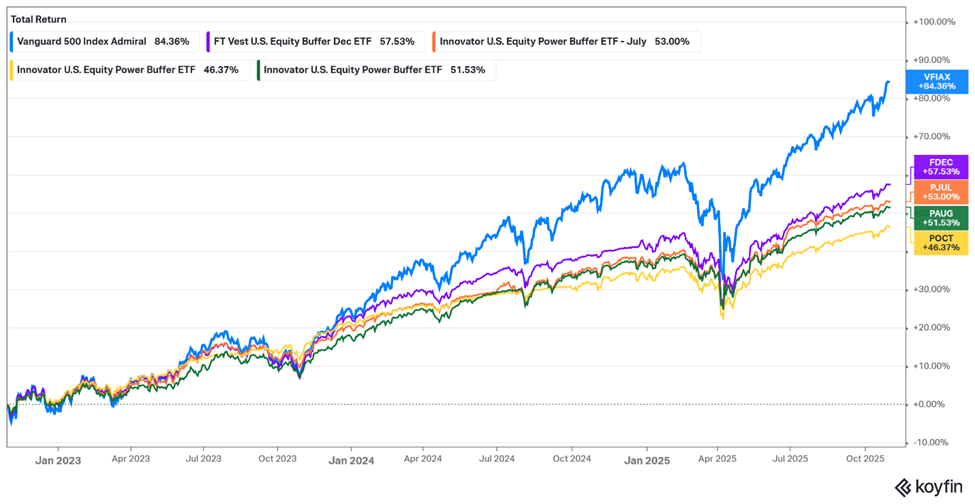Click the orange PJUL +53.00% tag

point(940,192)
